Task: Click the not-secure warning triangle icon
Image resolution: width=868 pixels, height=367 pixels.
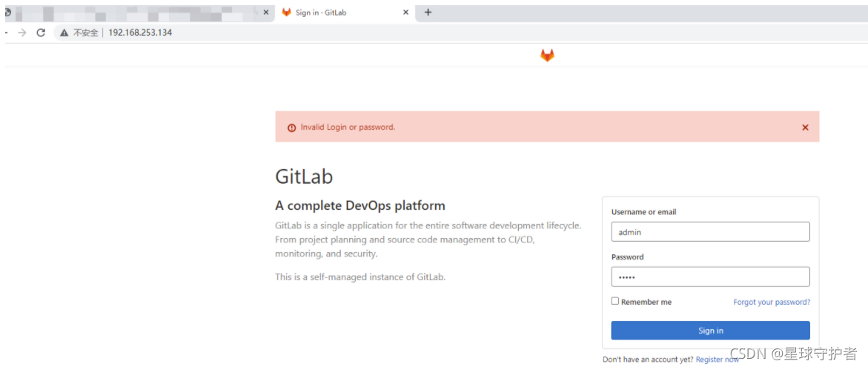Action: pyautogui.click(x=64, y=33)
